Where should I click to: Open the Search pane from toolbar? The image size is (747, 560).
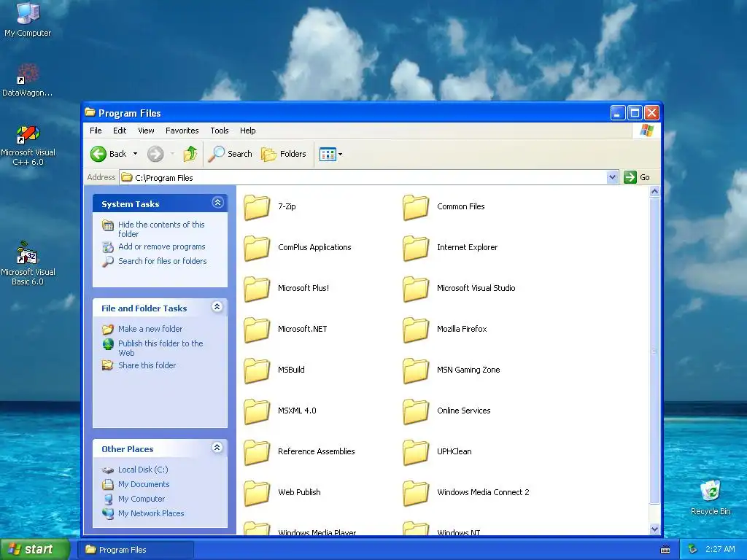pyautogui.click(x=231, y=154)
